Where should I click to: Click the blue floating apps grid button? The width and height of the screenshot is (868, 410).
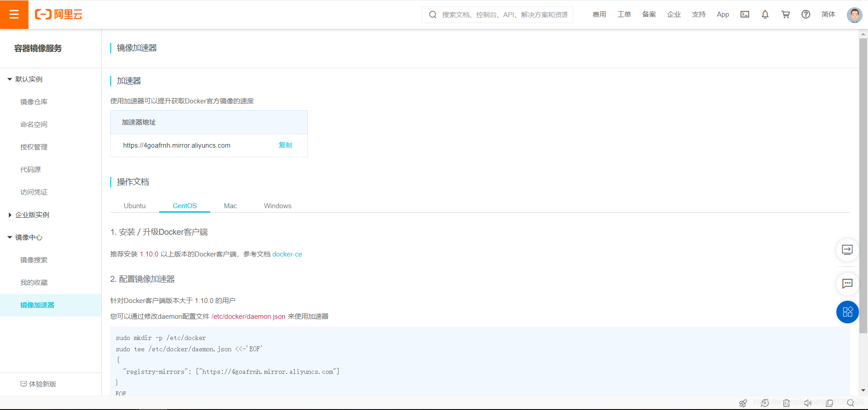[x=847, y=312]
